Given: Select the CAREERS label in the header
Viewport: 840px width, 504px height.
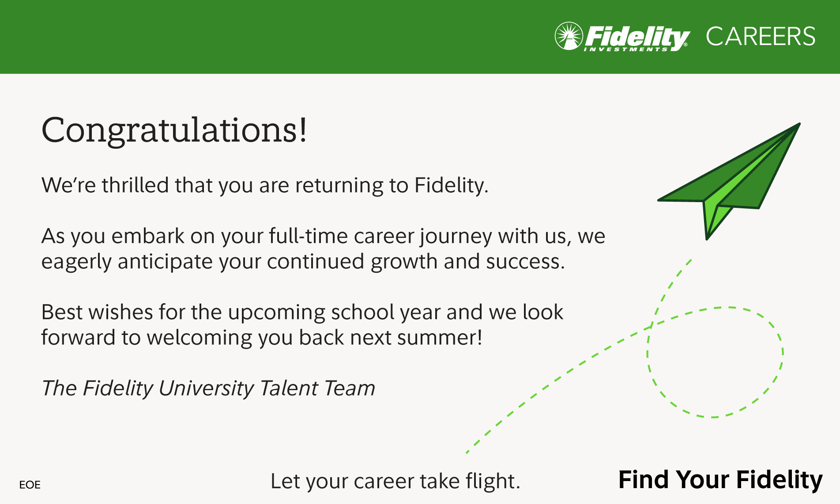Looking at the screenshot, I should pos(760,36).
